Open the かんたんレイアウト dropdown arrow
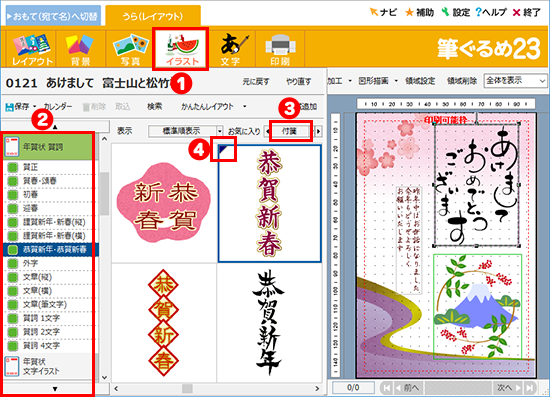 pos(244,107)
